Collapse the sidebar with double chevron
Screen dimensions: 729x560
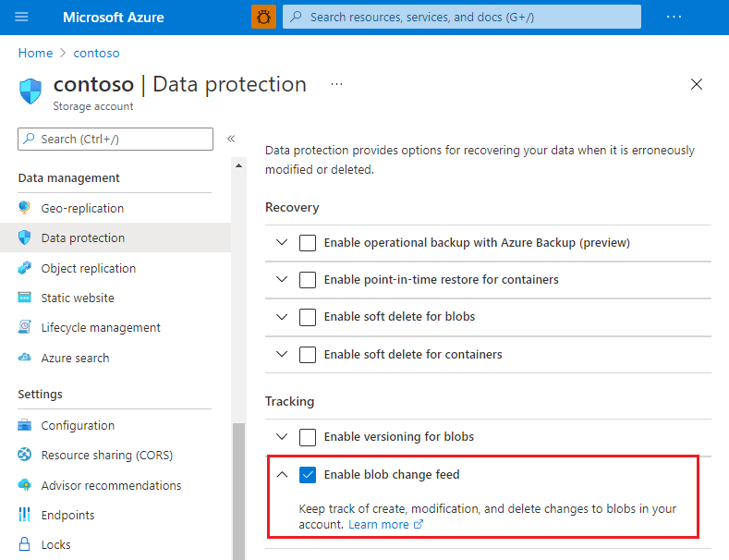coord(231,139)
